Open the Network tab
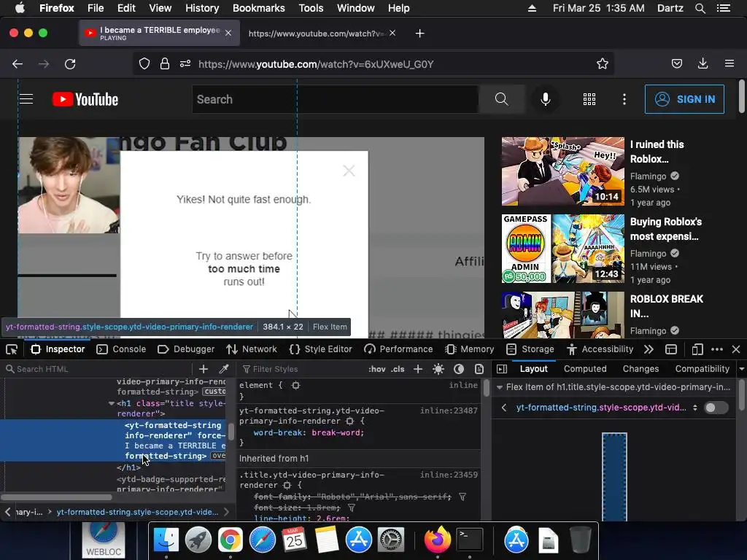 252,349
